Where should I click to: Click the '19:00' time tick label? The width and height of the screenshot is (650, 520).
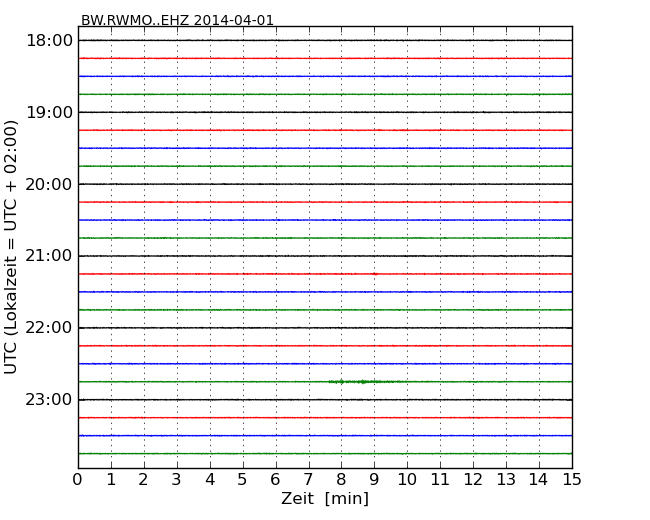coord(49,112)
